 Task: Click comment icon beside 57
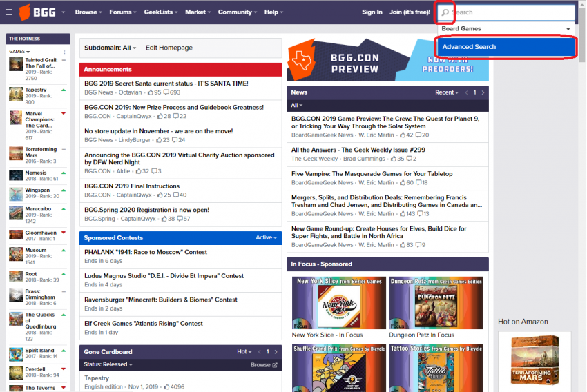pos(180,219)
